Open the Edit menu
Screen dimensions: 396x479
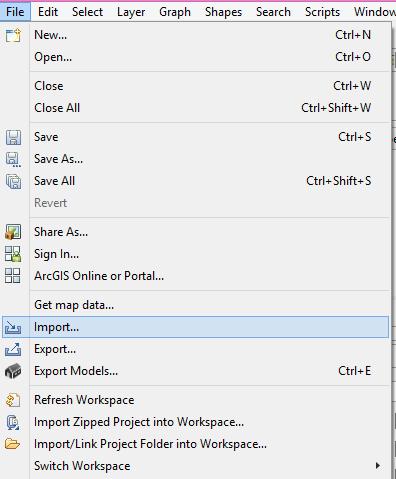pos(48,12)
